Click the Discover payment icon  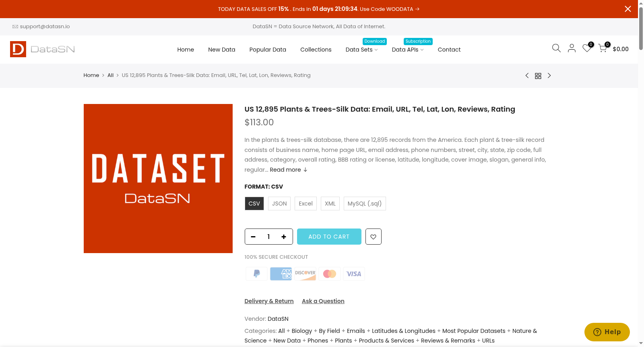305,274
